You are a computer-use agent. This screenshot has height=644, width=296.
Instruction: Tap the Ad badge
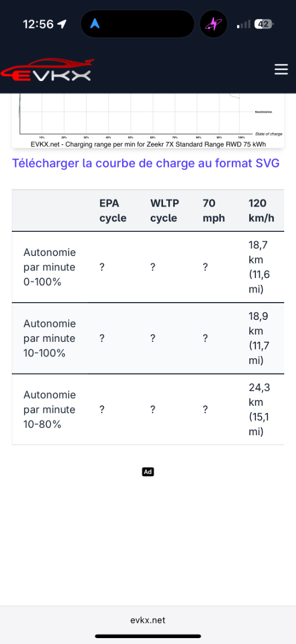click(x=148, y=472)
